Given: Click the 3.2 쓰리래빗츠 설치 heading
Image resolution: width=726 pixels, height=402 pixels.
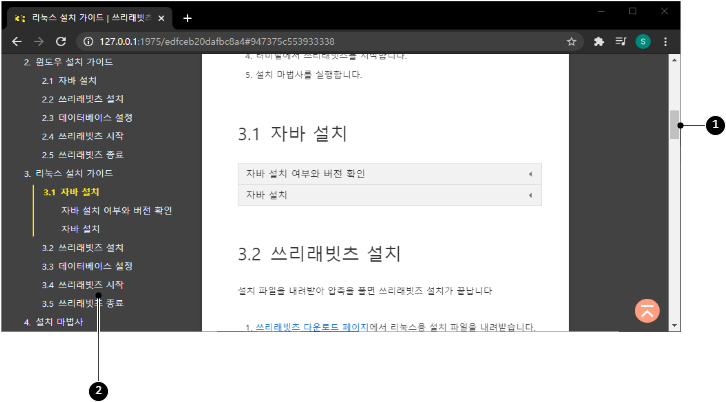Looking at the screenshot, I should click(319, 253).
